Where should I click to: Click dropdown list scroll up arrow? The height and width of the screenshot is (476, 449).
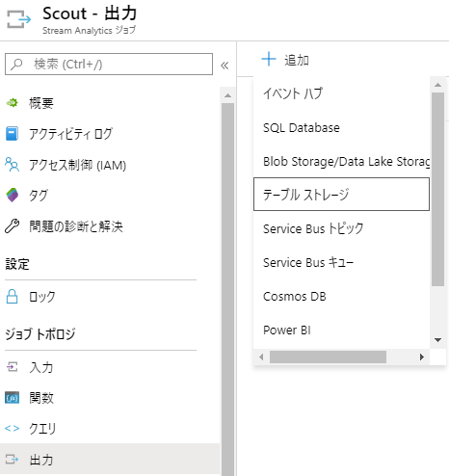click(x=437, y=85)
